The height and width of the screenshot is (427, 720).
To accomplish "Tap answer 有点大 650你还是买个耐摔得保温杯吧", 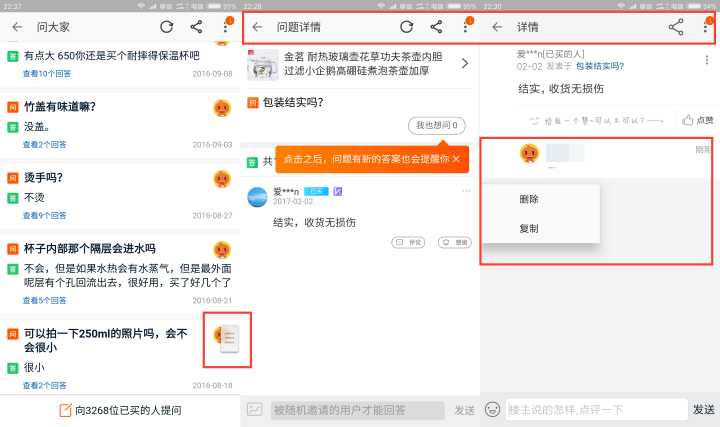I will coord(112,56).
